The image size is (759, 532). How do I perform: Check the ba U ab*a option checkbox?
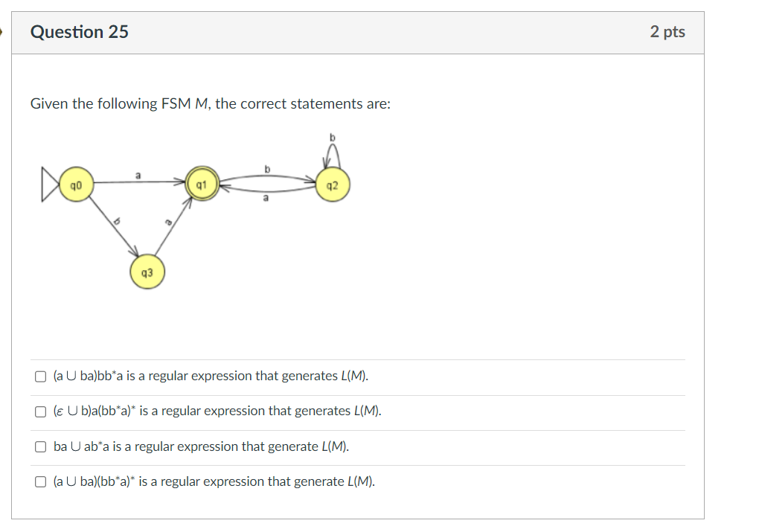(x=40, y=446)
